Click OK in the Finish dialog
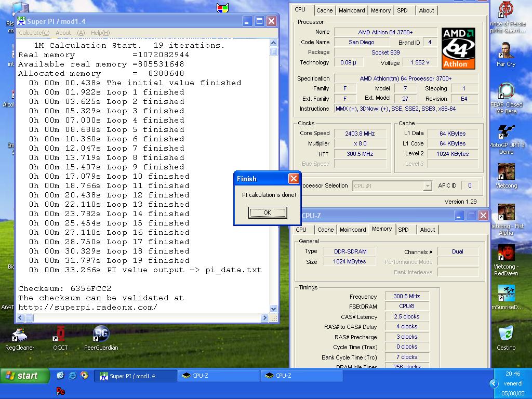 [268, 212]
